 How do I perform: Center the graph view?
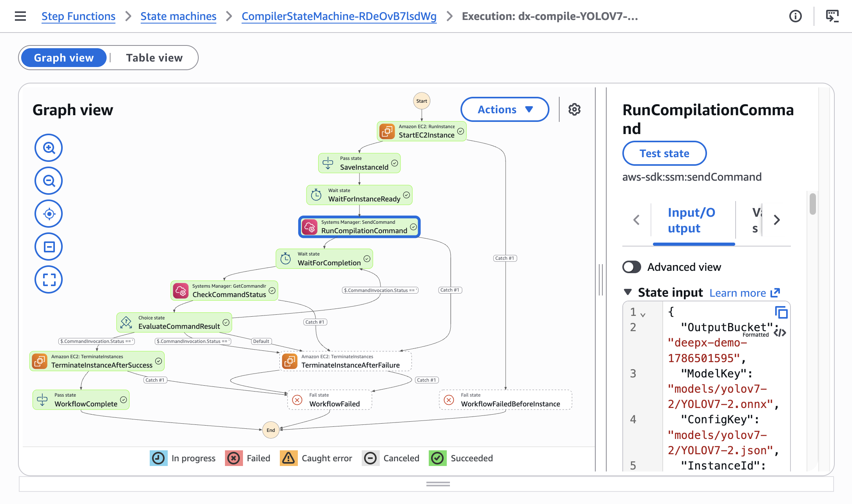tap(49, 214)
